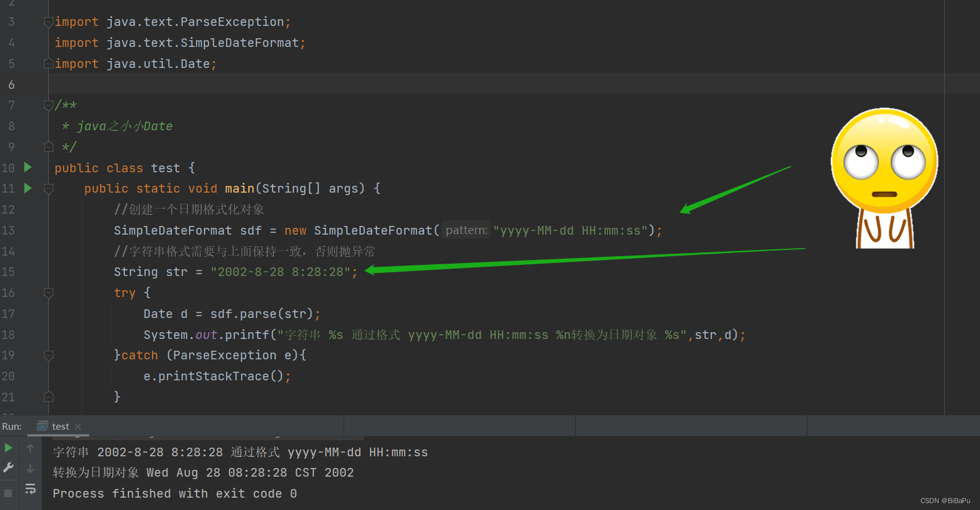
Task: Collapse Javadoc comment fold marker at line 7
Action: click(49, 106)
